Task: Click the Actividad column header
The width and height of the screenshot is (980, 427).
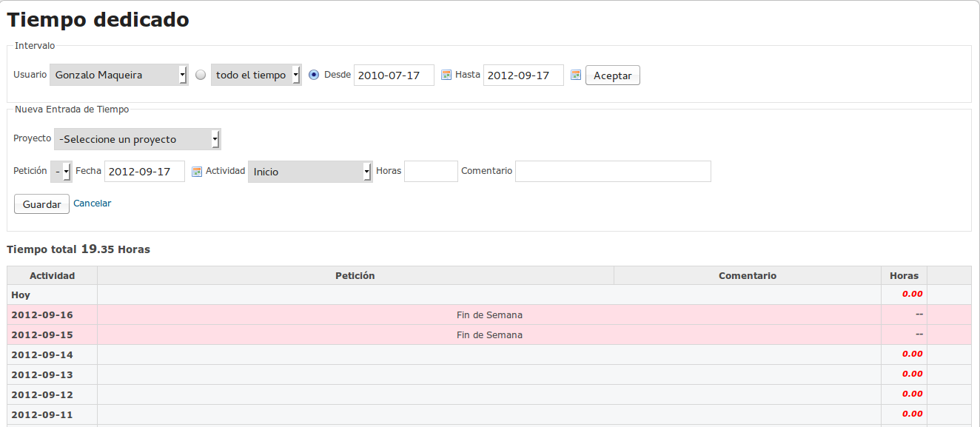Action: click(x=52, y=275)
